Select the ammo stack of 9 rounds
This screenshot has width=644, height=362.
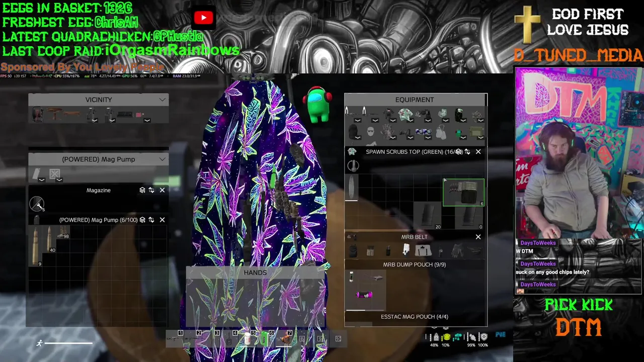36,246
